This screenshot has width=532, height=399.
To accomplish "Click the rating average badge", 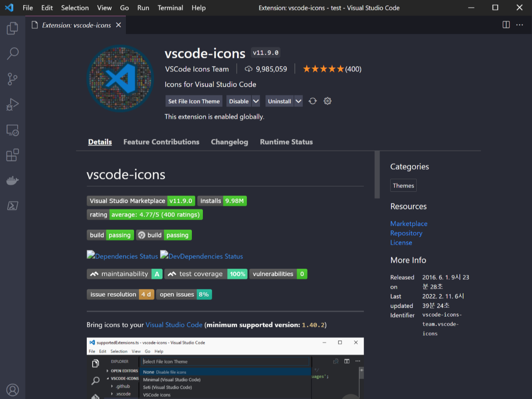I will click(x=145, y=214).
